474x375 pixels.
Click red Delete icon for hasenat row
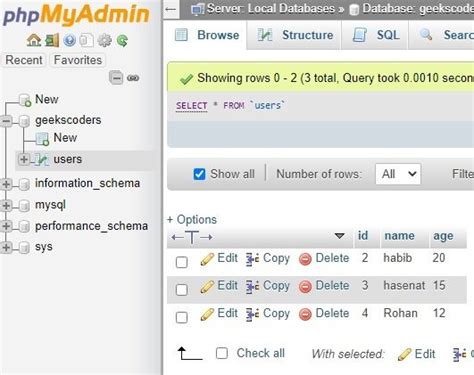(x=305, y=287)
